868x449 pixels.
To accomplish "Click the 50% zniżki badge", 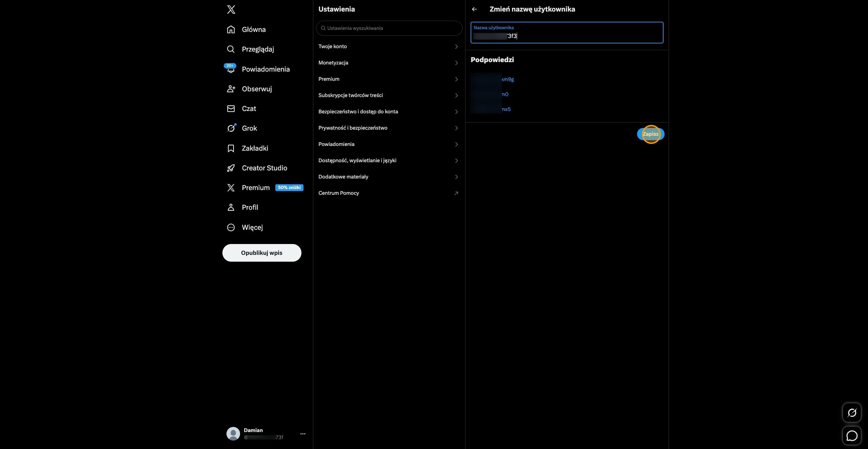I will pyautogui.click(x=289, y=188).
